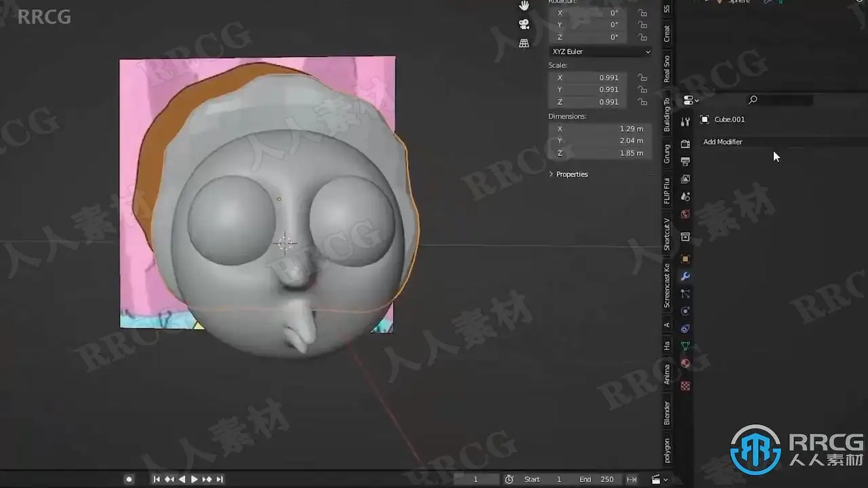Screen dimensions: 868x488
Task: Open the Anima sidebar tab
Action: (x=667, y=375)
